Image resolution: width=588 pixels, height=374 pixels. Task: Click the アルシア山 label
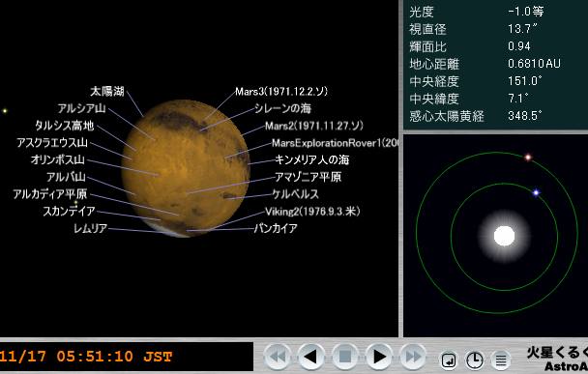click(81, 108)
